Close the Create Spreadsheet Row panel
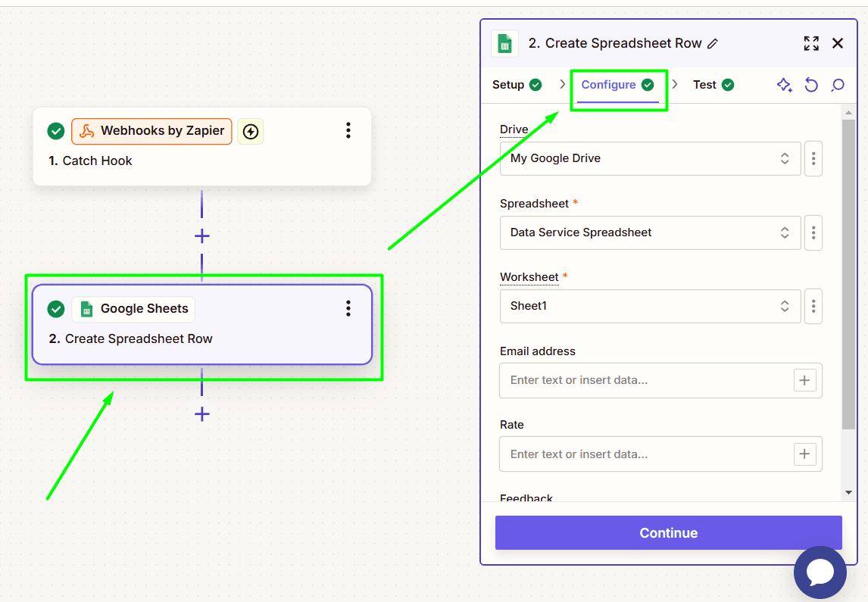The width and height of the screenshot is (868, 602). coord(838,43)
